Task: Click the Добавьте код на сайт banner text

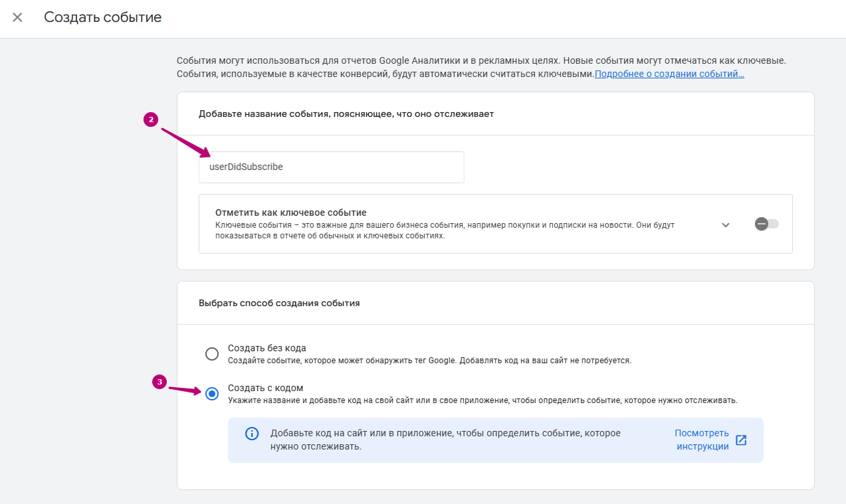Action: point(445,440)
